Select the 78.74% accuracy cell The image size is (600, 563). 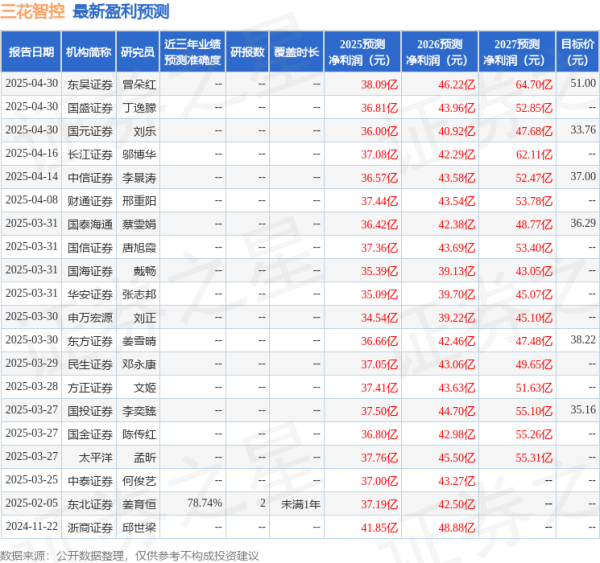pos(204,503)
